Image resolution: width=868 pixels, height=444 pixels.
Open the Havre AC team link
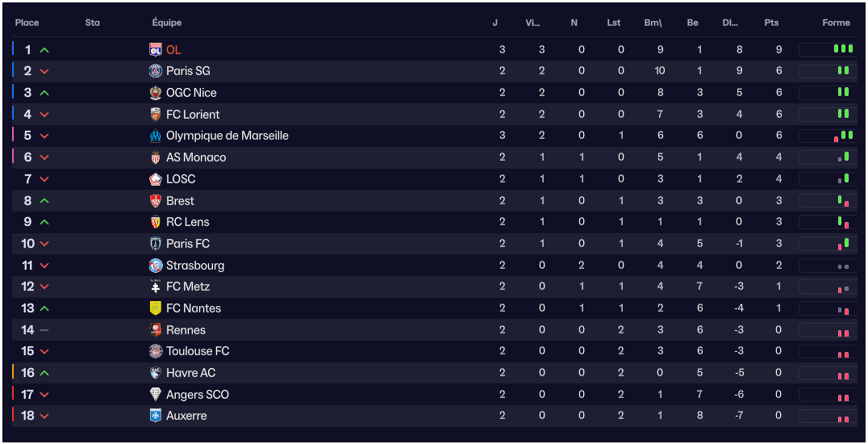tap(190, 373)
